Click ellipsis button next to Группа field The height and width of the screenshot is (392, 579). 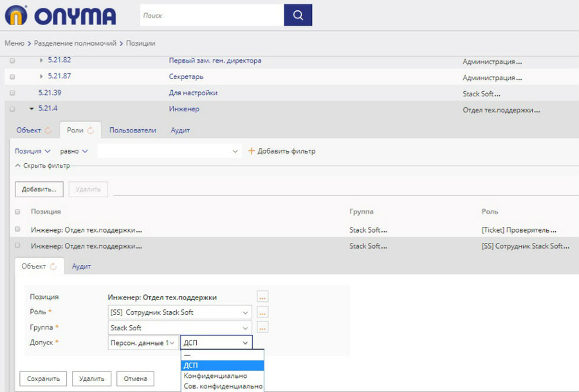(x=262, y=328)
